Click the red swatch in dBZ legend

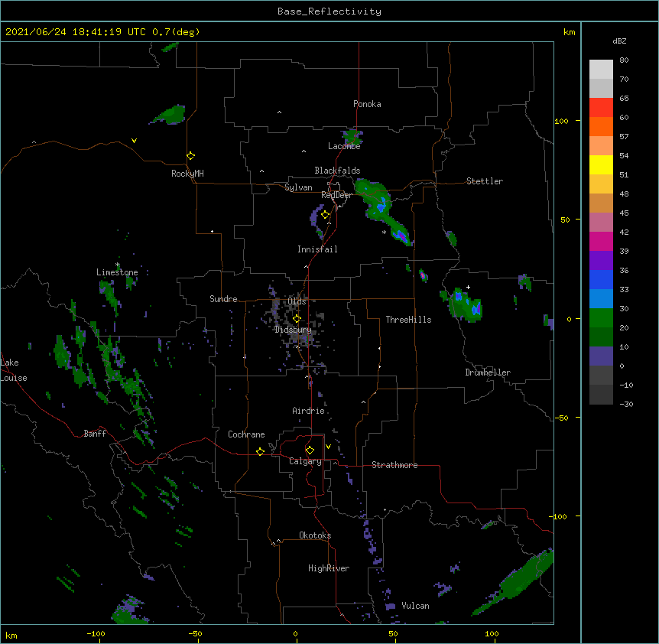[601, 107]
